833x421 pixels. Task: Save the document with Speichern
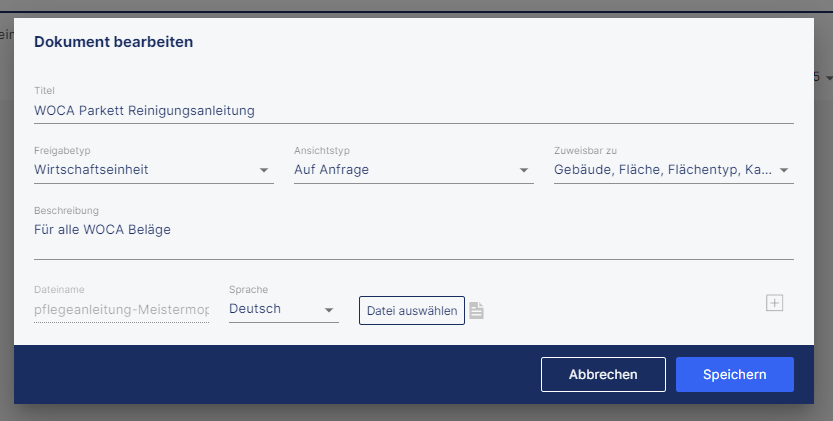point(735,375)
